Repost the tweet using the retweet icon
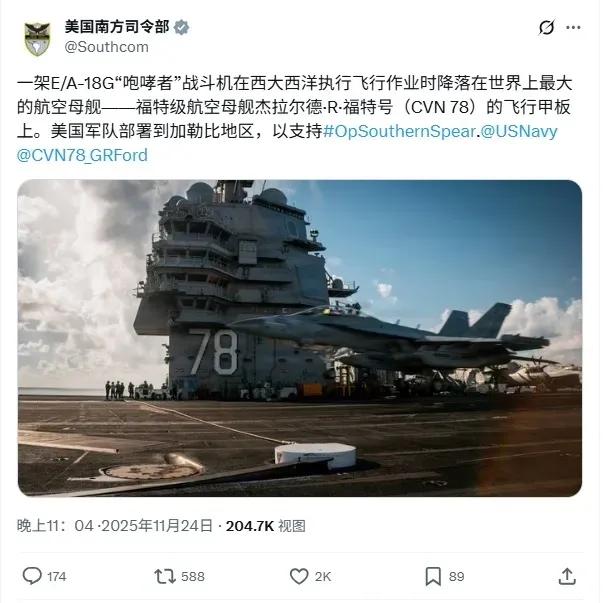 [x=165, y=576]
